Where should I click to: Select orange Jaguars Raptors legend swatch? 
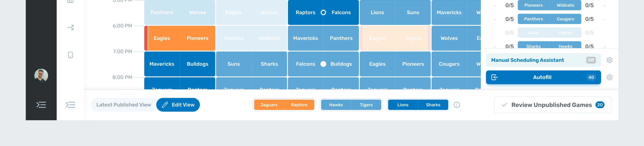click(x=284, y=105)
